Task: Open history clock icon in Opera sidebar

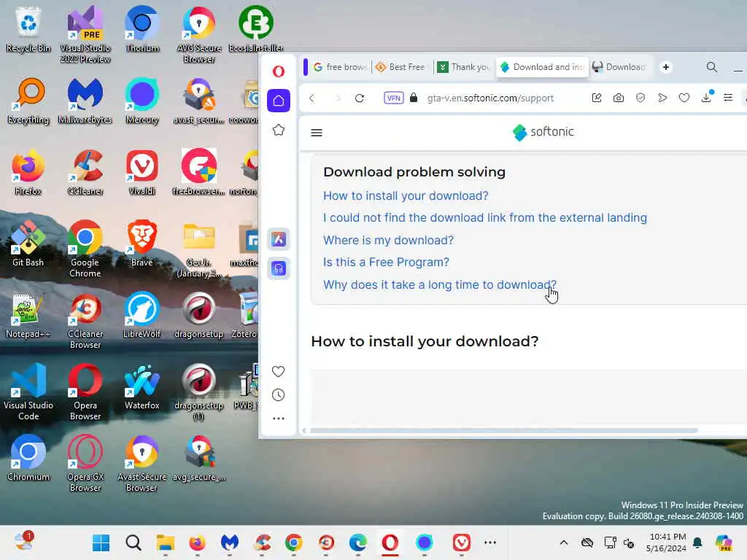Action: pos(278,394)
